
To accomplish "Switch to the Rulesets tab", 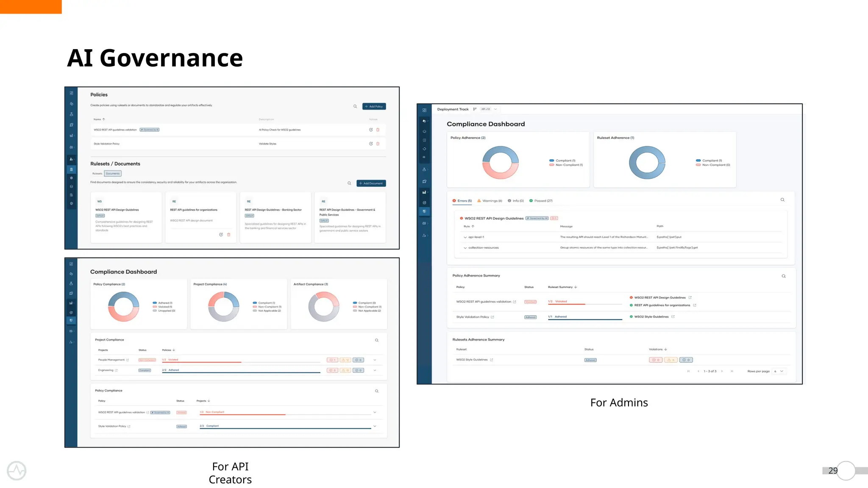I will coord(97,174).
